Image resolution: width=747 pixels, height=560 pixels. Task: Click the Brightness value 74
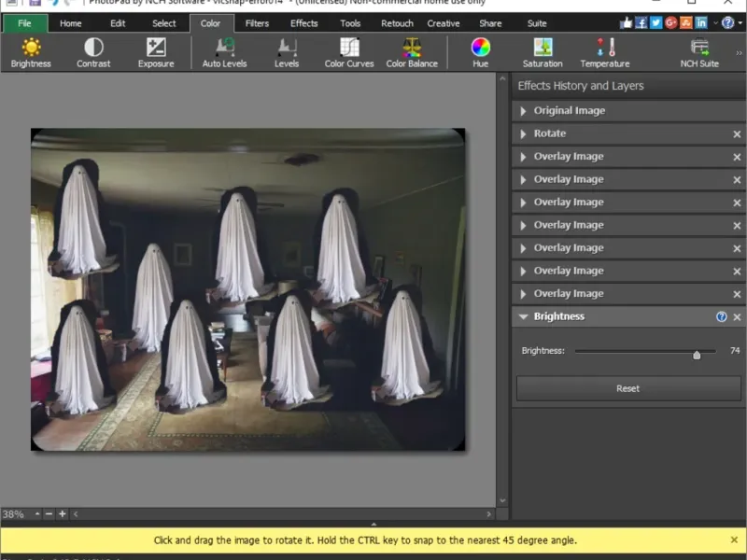pos(735,351)
